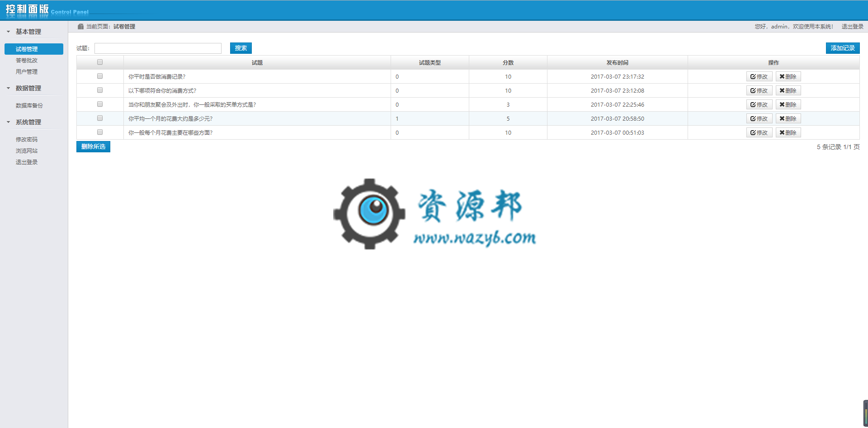Viewport: 868px width, 428px height.
Task: Click 删除 for 你平时是否做消费记录? row
Action: [788, 77]
